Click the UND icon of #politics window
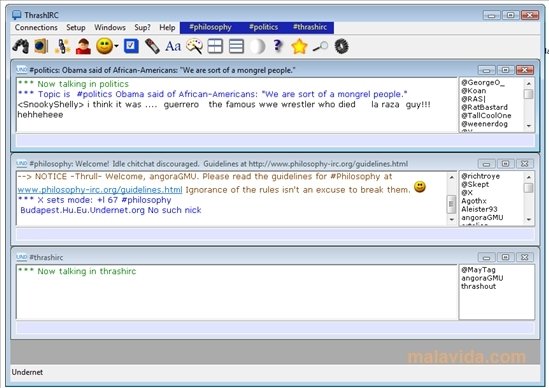549x388 pixels. pyautogui.click(x=22, y=70)
